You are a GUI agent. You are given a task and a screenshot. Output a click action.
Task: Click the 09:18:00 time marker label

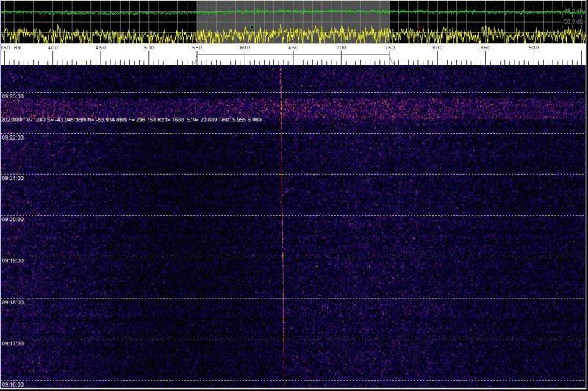(x=13, y=302)
